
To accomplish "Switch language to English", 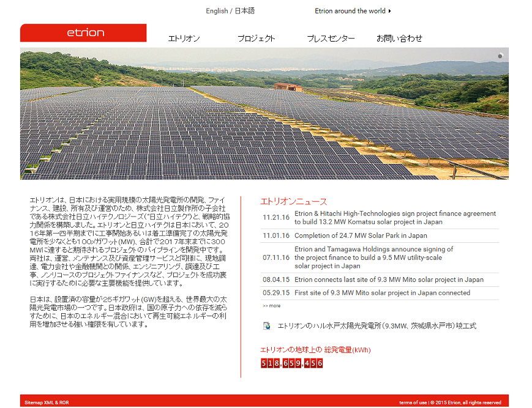I will 217,11.
